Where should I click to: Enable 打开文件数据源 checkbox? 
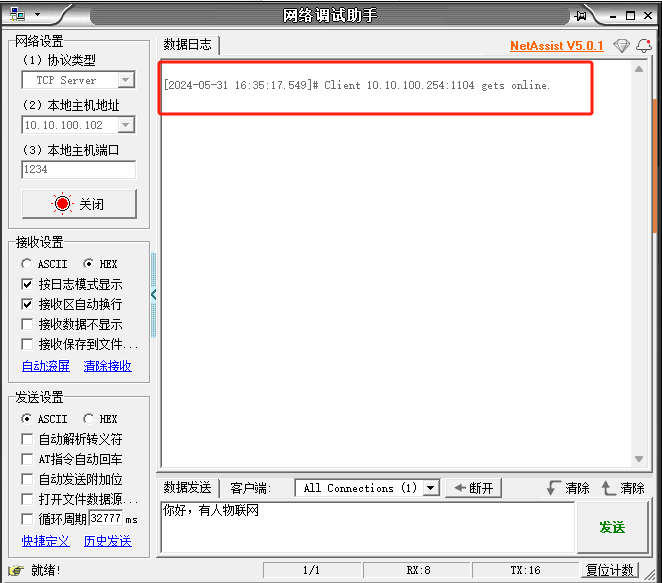click(x=27, y=499)
